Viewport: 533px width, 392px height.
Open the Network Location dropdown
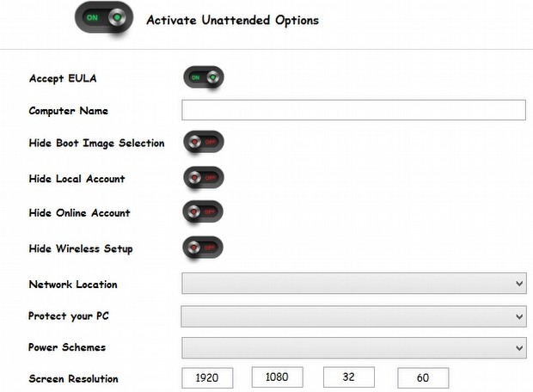(x=352, y=284)
